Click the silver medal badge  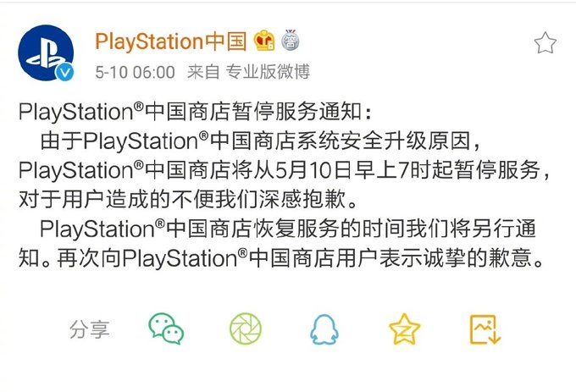click(x=291, y=40)
